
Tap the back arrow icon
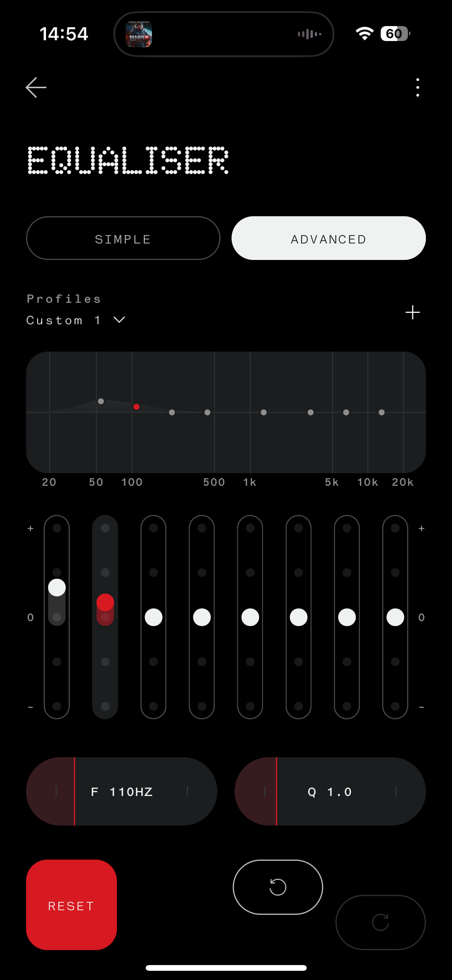click(x=36, y=87)
